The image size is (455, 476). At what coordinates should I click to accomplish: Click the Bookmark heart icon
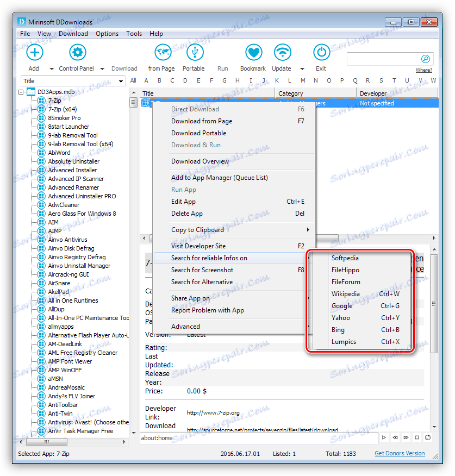pyautogui.click(x=254, y=53)
